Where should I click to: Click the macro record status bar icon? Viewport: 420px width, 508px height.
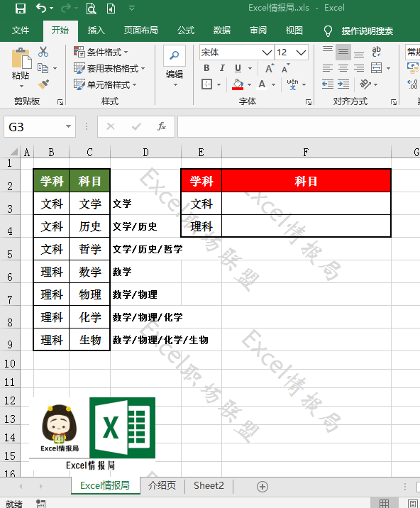[x=41, y=504]
